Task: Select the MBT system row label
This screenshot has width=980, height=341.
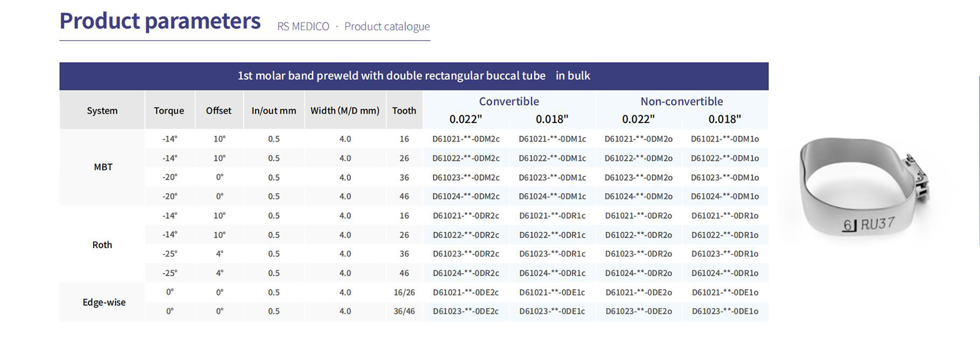Action: [x=103, y=167]
